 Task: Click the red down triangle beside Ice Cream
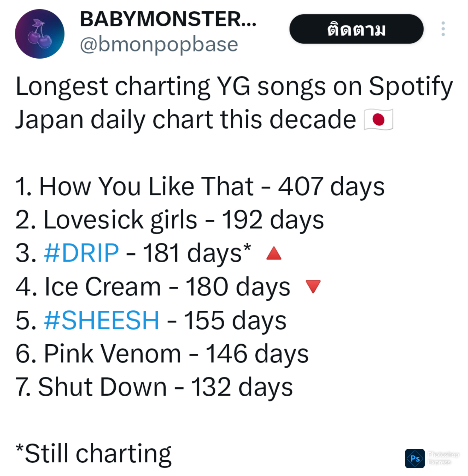click(313, 287)
